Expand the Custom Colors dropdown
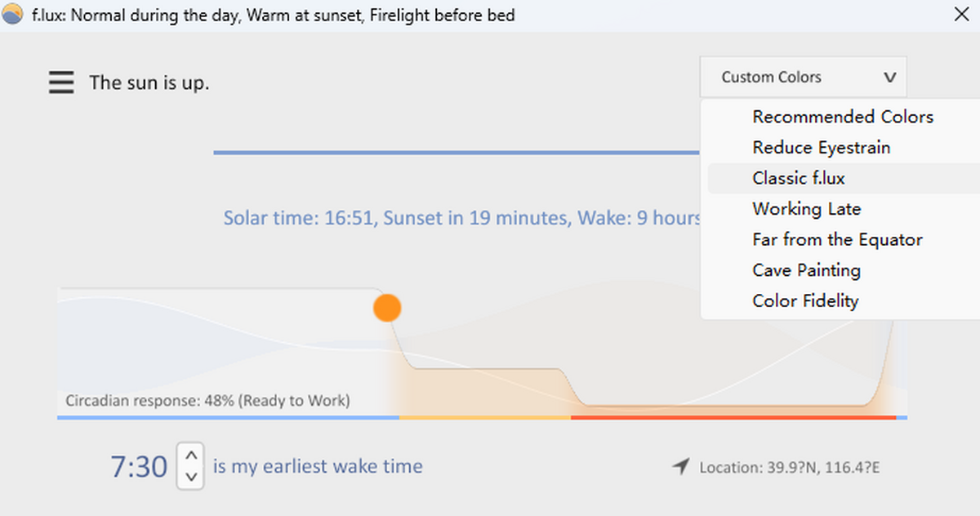980x516 pixels. [803, 78]
